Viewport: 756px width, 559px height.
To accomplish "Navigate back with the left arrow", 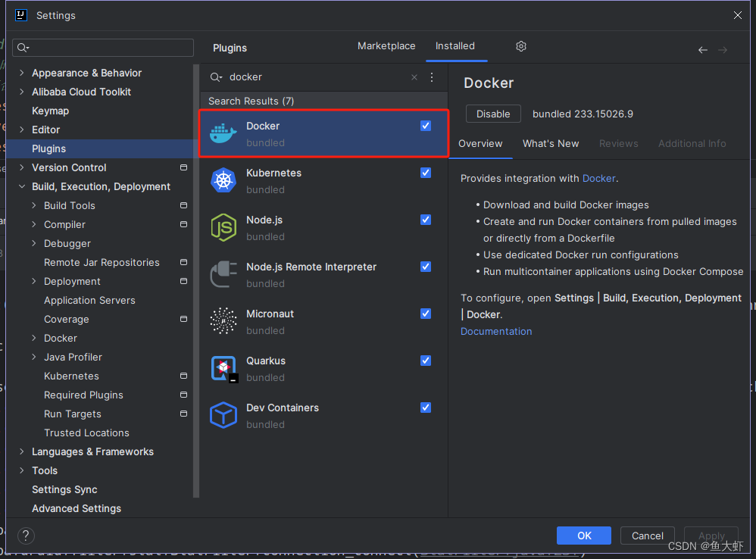I will coord(703,50).
